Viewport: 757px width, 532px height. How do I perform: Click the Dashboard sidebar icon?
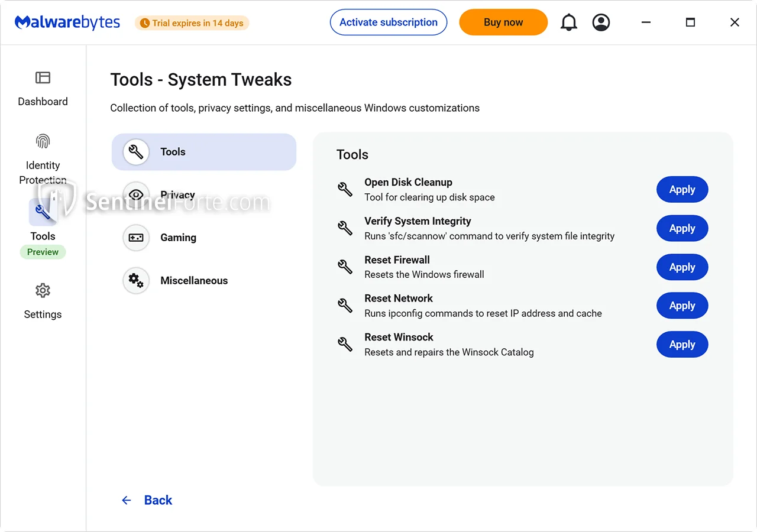click(x=43, y=77)
